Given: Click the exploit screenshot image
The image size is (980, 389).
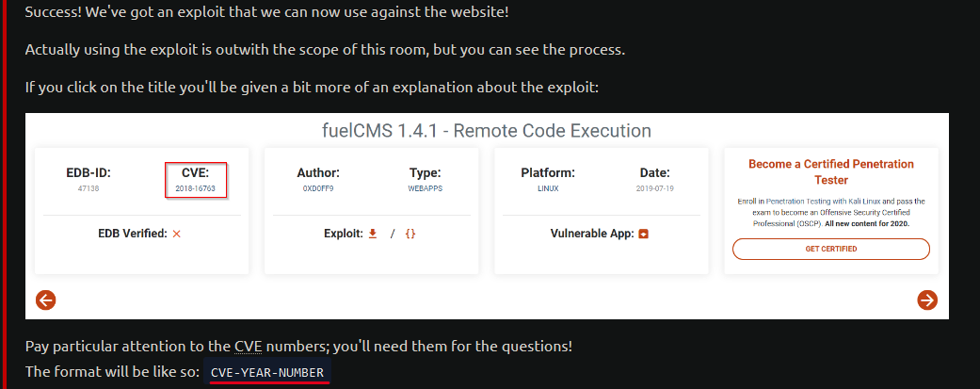Looking at the screenshot, I should point(487,216).
